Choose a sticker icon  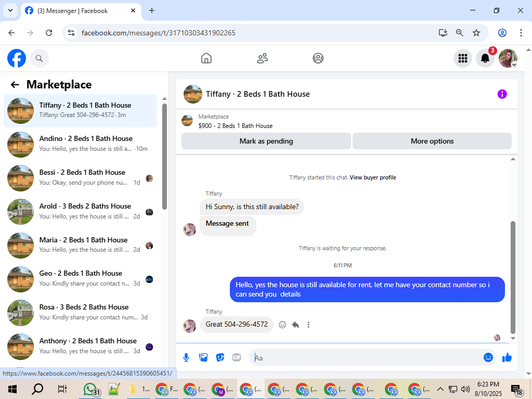pyautogui.click(x=220, y=357)
